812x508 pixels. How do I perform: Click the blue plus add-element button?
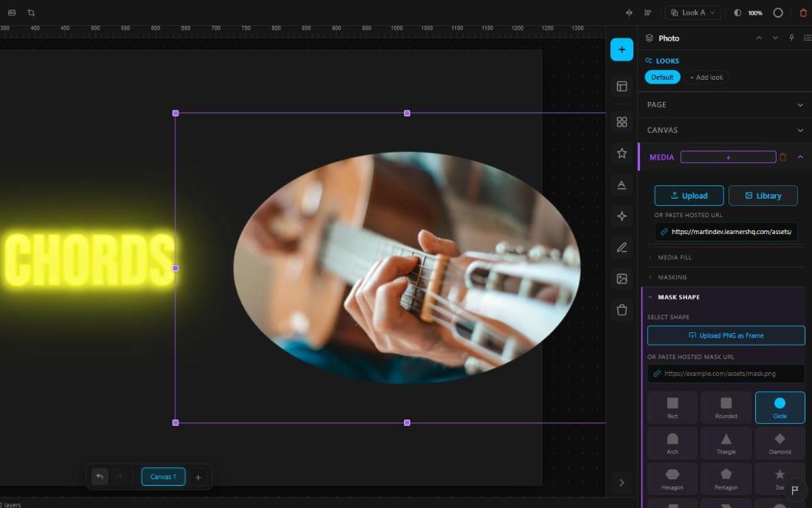pyautogui.click(x=622, y=49)
